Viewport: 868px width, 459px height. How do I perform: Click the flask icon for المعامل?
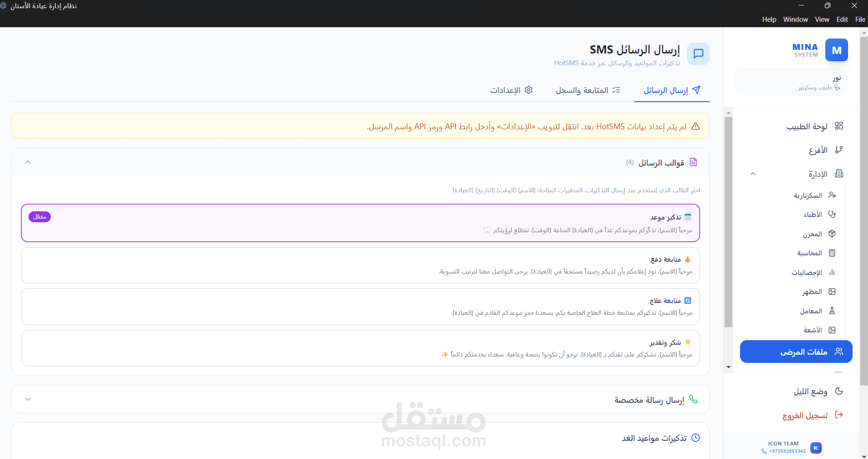pos(832,311)
